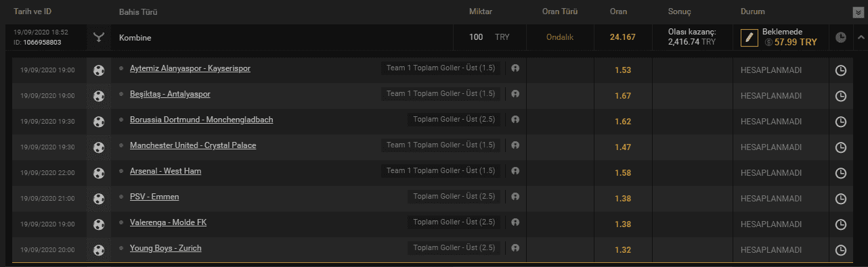Click clock icon for Manchester United - Crystal Palace

841,147
